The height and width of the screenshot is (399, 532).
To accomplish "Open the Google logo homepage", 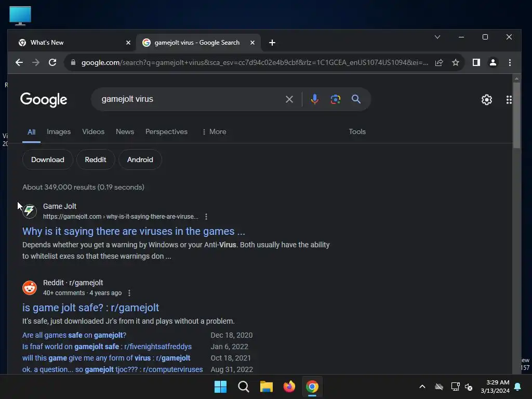I will pyautogui.click(x=44, y=100).
